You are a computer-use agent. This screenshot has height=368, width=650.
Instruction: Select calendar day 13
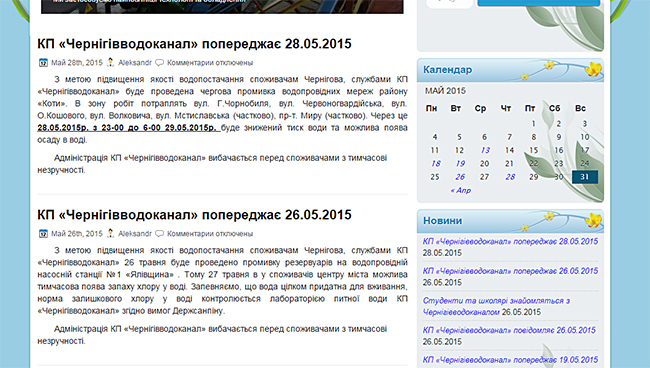(x=485, y=150)
